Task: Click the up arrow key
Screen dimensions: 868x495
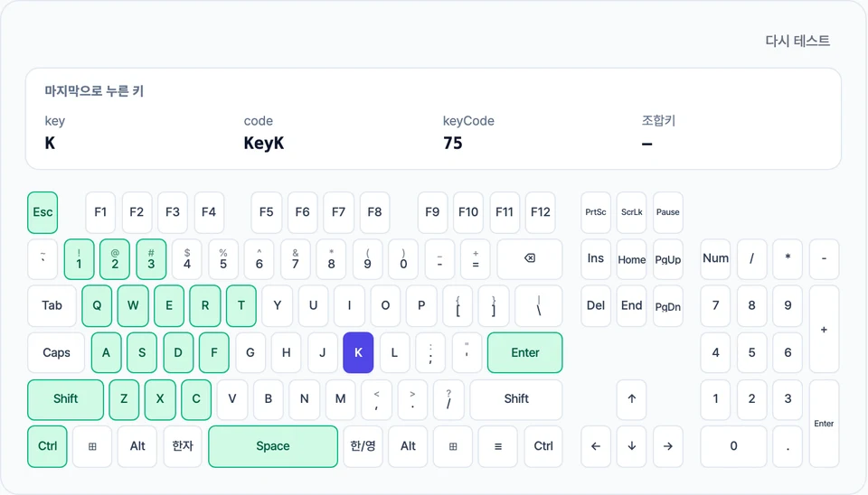Action: click(632, 398)
